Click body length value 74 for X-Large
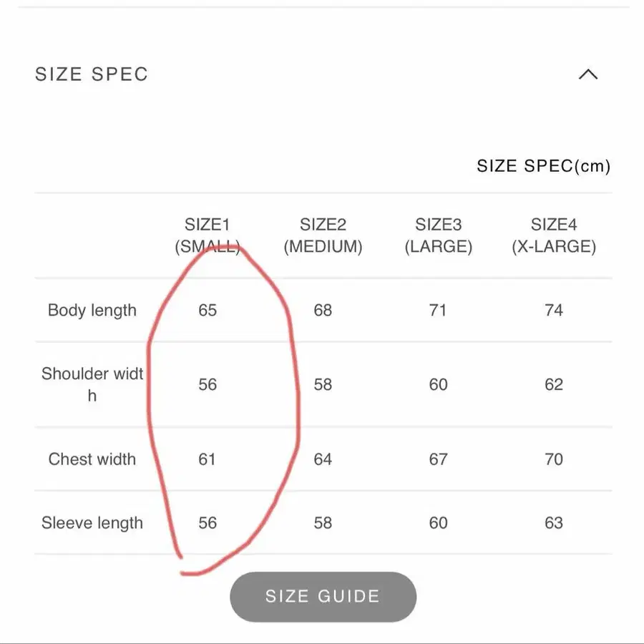Image resolution: width=644 pixels, height=644 pixels. click(x=553, y=311)
